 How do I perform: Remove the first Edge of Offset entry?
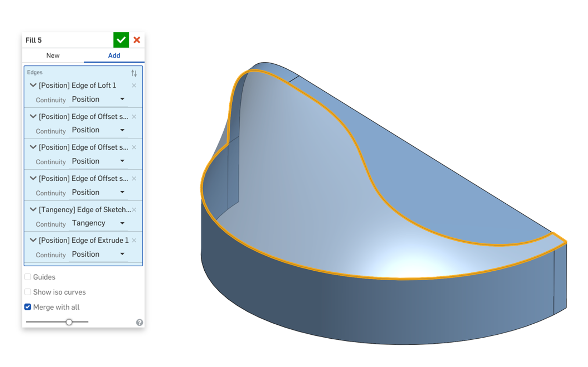click(x=134, y=117)
